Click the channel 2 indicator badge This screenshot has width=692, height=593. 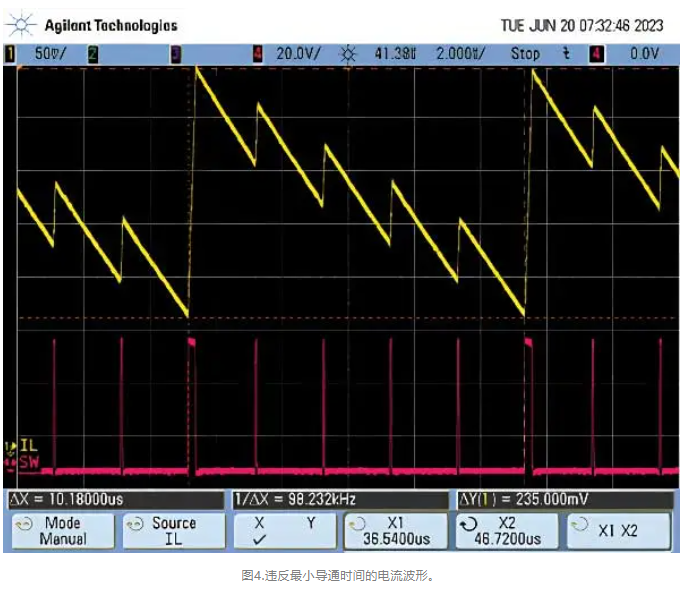(x=93, y=54)
